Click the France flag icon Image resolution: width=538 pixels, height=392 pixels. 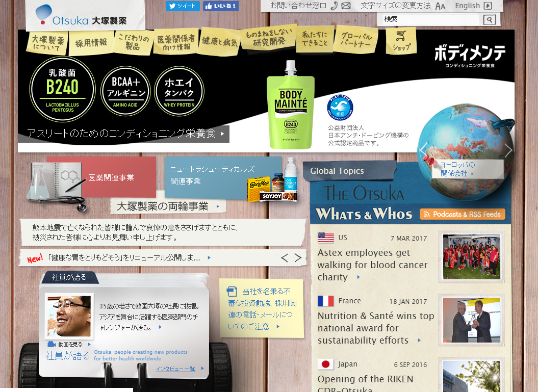[x=326, y=301]
